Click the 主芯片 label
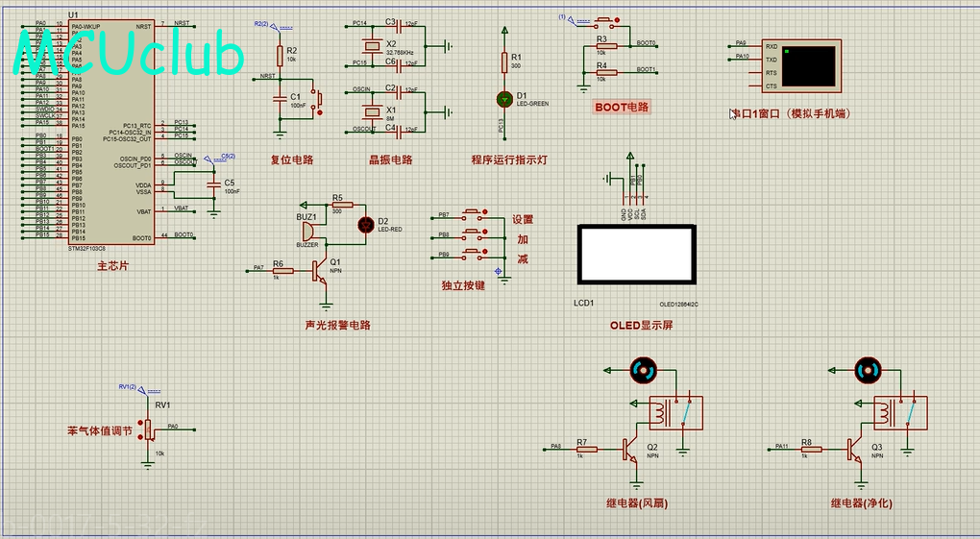This screenshot has width=980, height=539. [113, 266]
